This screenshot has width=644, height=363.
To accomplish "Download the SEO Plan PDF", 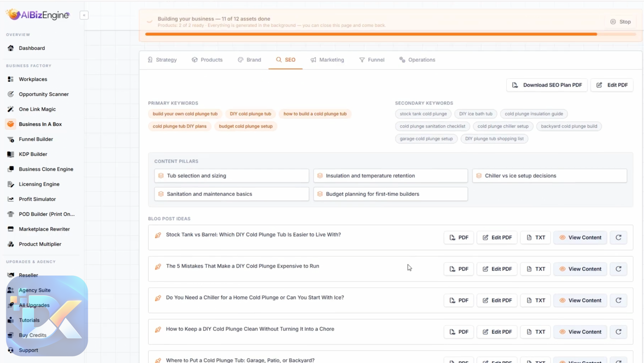I will (x=547, y=85).
